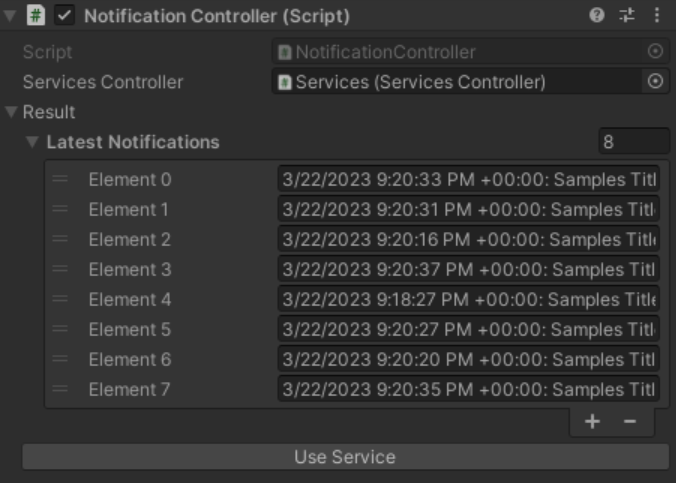Click the drag handle of Element 4
676x483 pixels.
click(60, 300)
